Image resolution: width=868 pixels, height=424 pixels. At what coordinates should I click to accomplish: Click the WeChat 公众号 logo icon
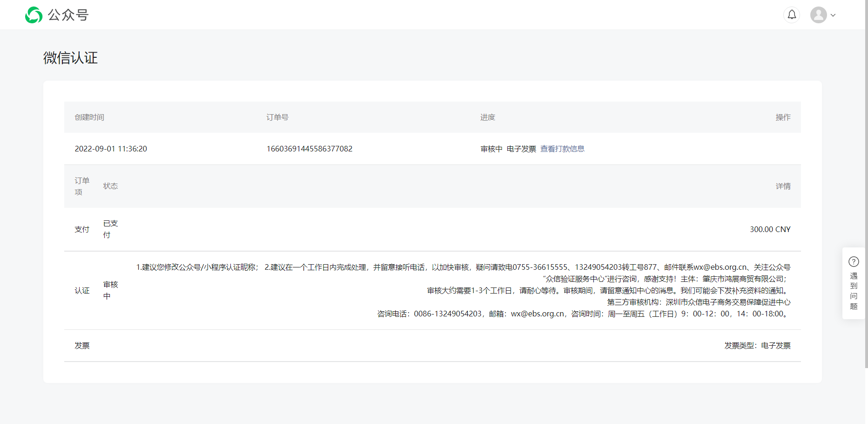[34, 15]
